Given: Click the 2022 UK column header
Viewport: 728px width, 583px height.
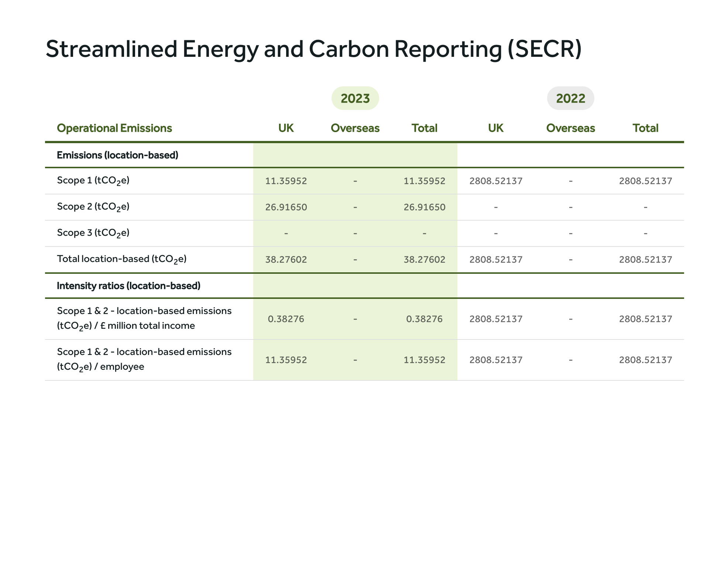Looking at the screenshot, I should coord(496,128).
